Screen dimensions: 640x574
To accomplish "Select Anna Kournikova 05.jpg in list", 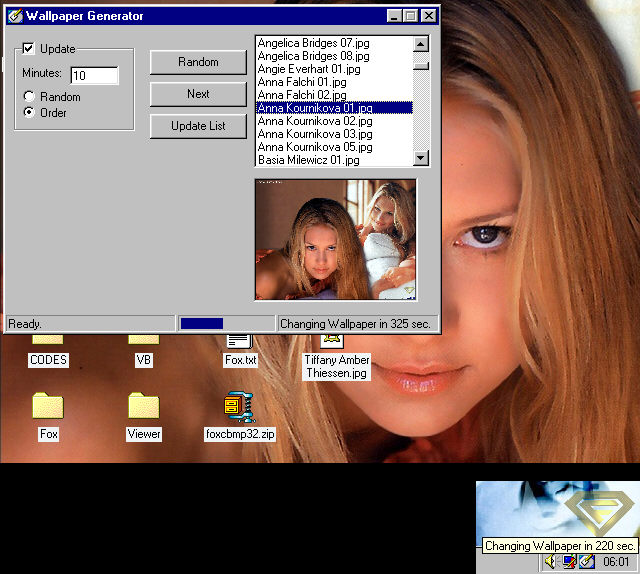I will [334, 147].
